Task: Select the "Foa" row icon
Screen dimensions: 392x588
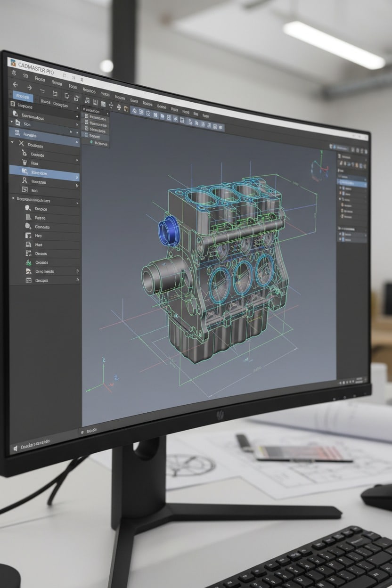Action: click(24, 190)
